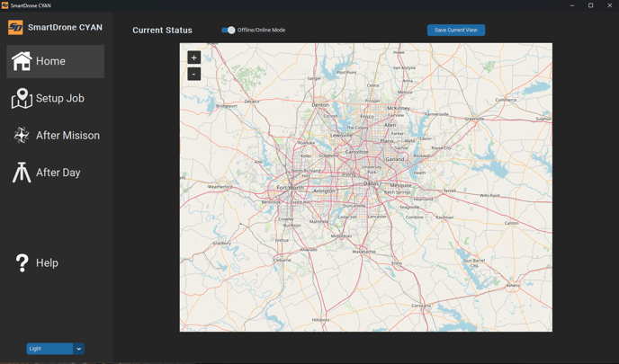The image size is (619, 364).
Task: Minimize the SmartDrone CYAN window
Action: 572,5
